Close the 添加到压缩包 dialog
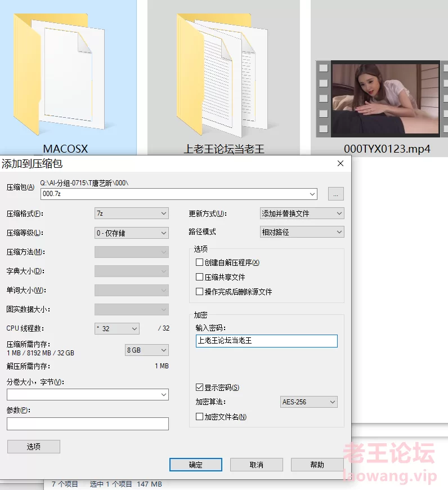 point(341,163)
